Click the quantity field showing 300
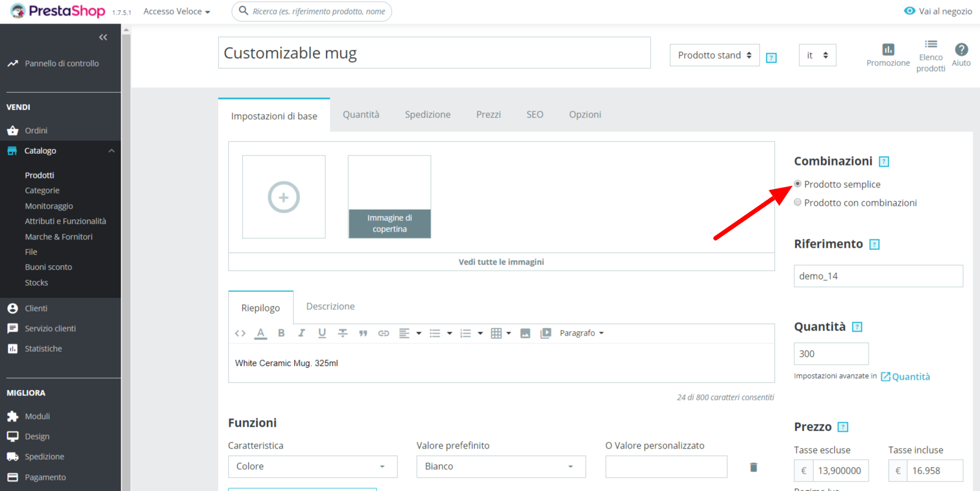The image size is (980, 491). 831,353
